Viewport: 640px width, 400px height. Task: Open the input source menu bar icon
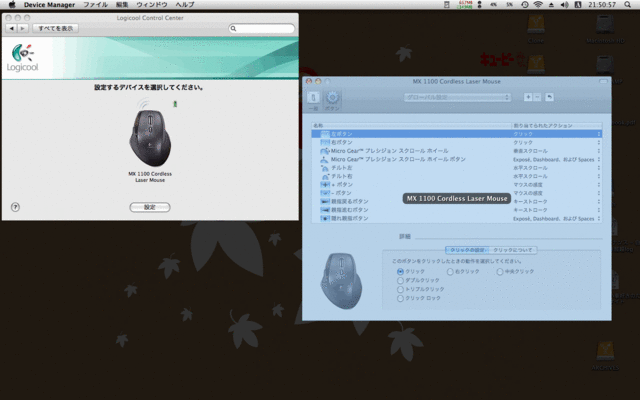578,4
